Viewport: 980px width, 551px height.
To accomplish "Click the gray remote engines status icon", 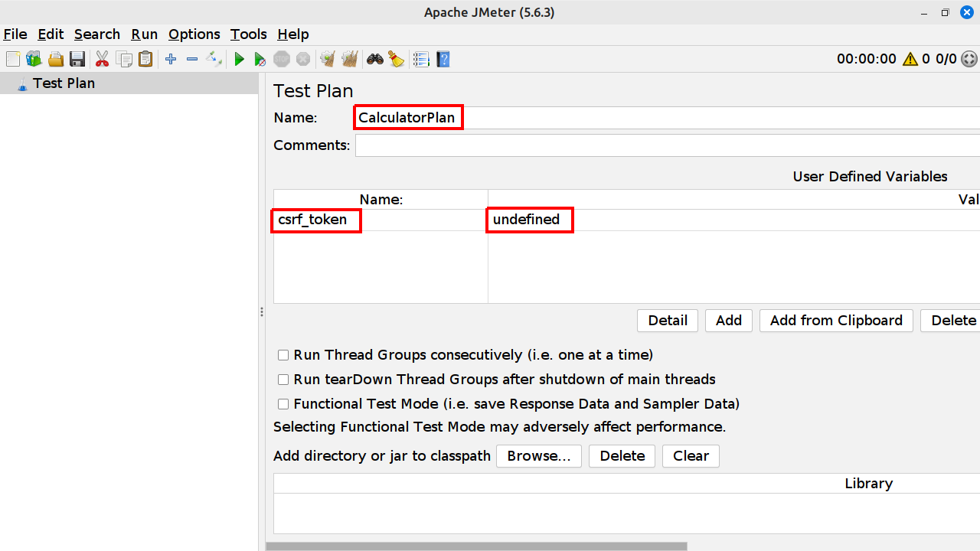I will 969,59.
